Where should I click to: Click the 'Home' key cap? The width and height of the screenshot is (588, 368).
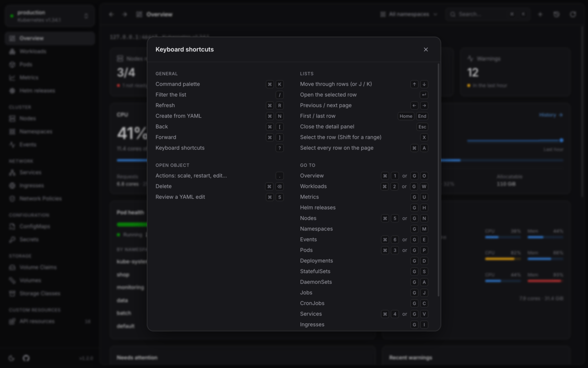pyautogui.click(x=406, y=116)
